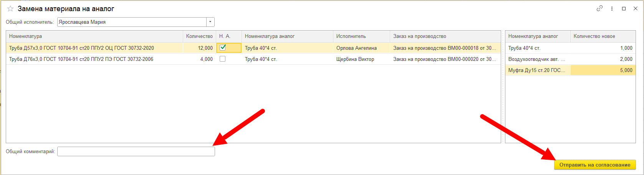Click Номенклатура аналог header in left table

click(x=287, y=36)
